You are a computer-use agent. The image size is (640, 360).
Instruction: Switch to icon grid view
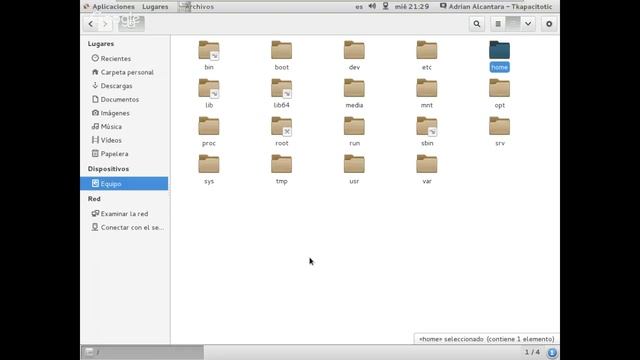tap(513, 24)
